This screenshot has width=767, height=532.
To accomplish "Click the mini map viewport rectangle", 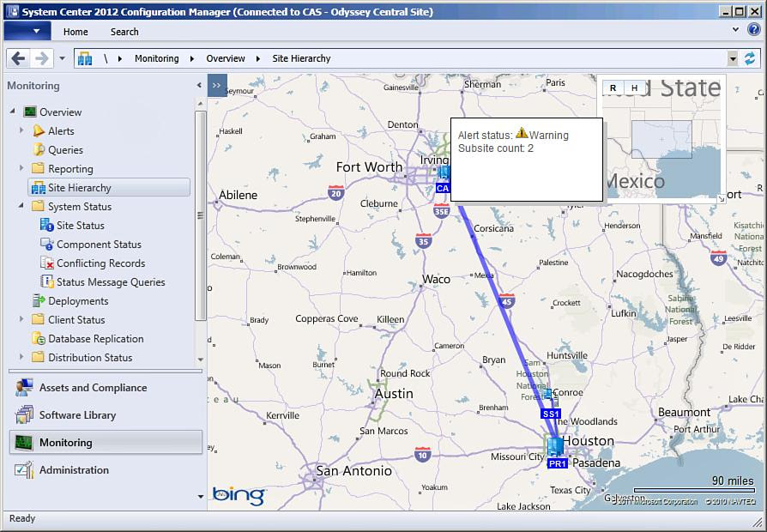I will pyautogui.click(x=661, y=140).
